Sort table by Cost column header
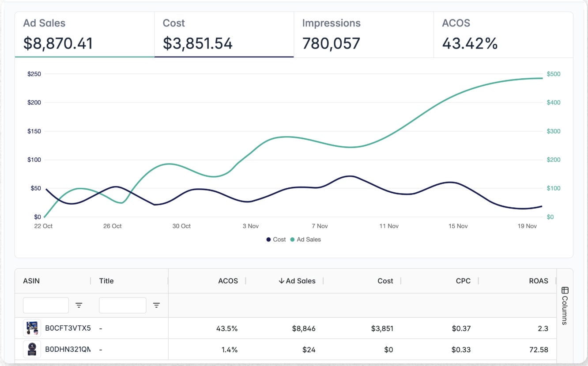588x366 pixels. coord(385,281)
